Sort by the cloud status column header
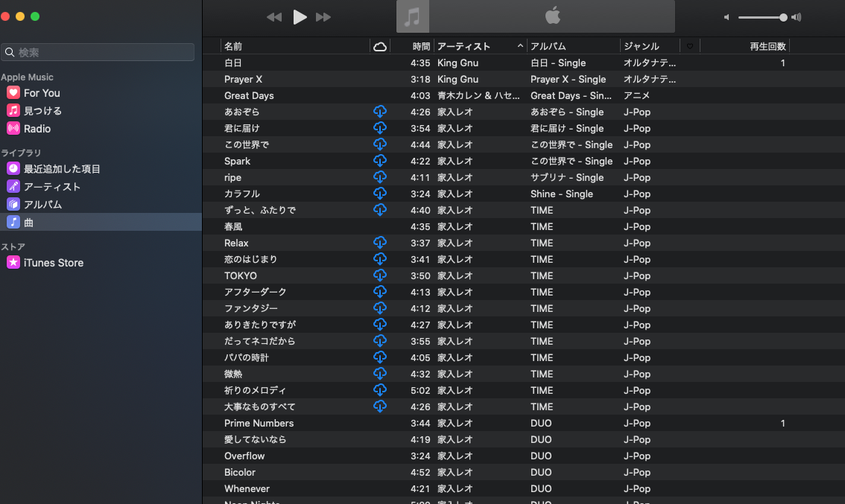 [380, 46]
